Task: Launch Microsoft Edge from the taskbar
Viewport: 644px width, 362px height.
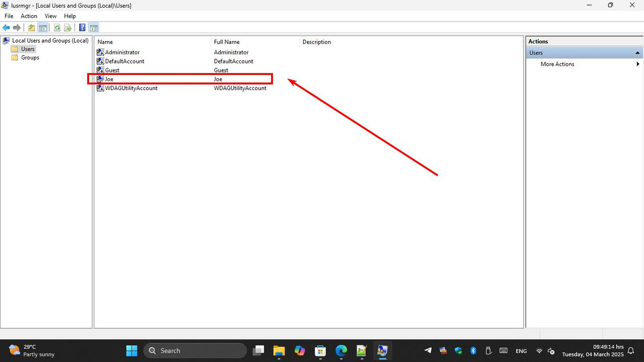Action: pos(341,350)
